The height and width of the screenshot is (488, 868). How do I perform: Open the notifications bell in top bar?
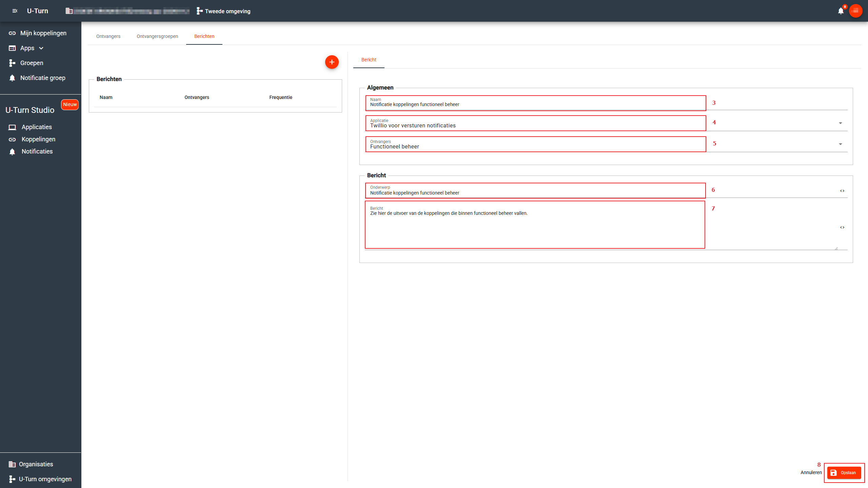841,11
